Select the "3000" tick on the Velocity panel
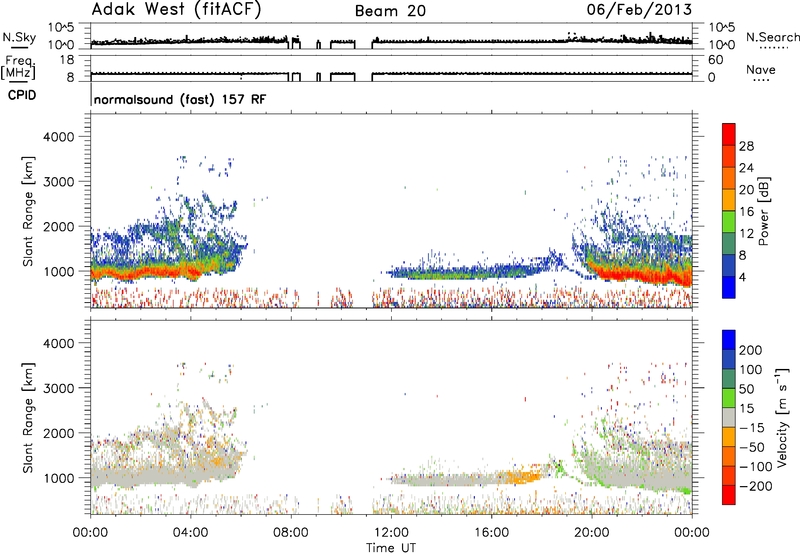This screenshot has height=554, width=800. point(58,388)
